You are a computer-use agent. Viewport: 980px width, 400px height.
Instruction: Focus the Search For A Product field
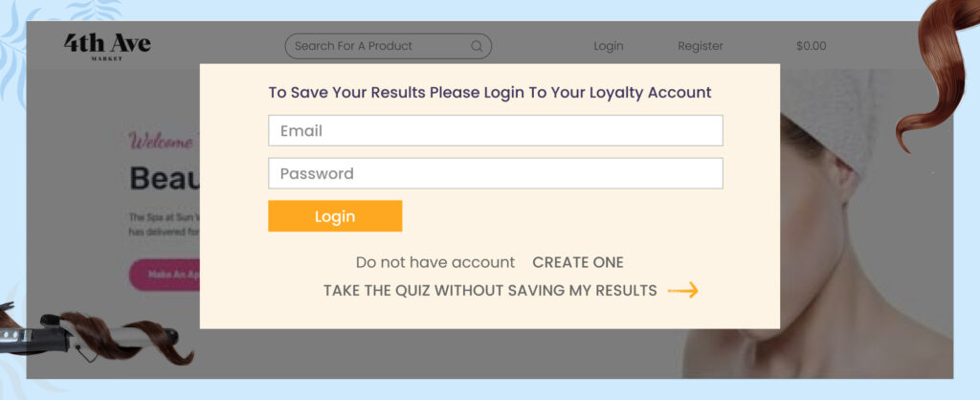[x=378, y=46]
